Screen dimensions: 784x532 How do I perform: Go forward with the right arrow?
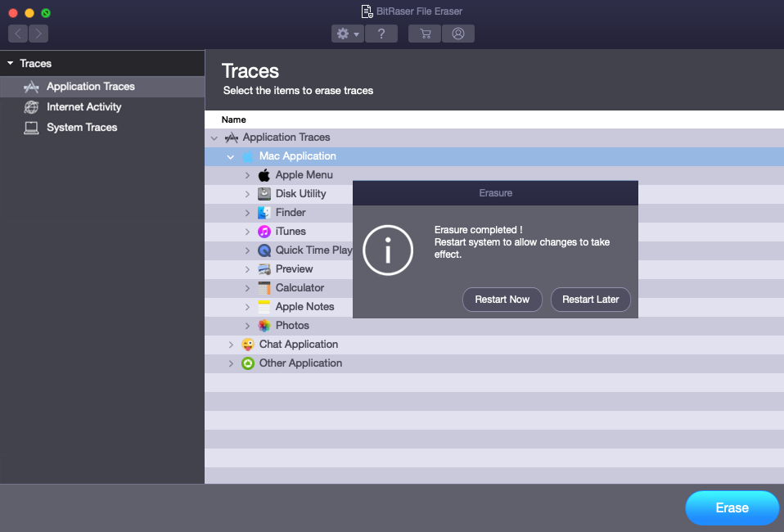tap(38, 34)
